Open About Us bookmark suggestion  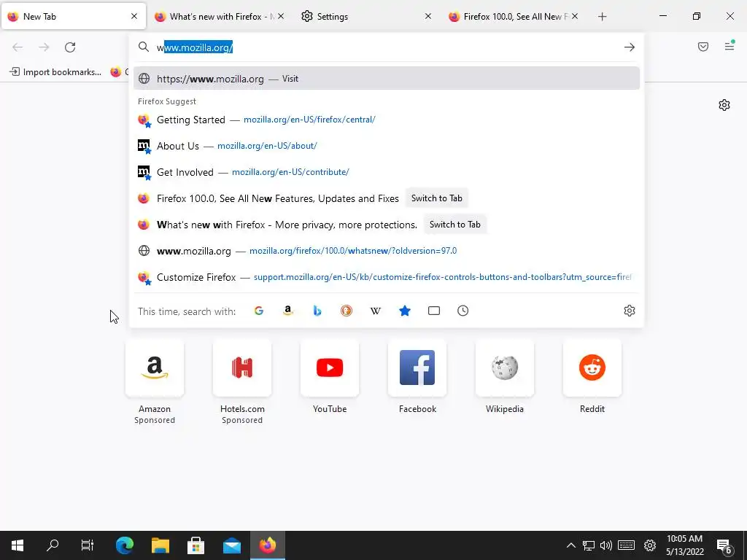[387, 146]
